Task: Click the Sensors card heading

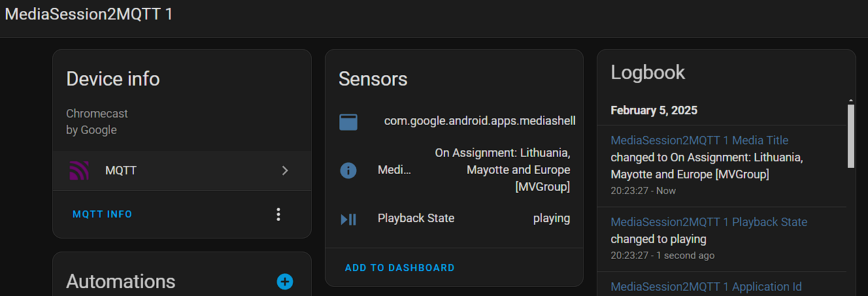Action: point(373,79)
